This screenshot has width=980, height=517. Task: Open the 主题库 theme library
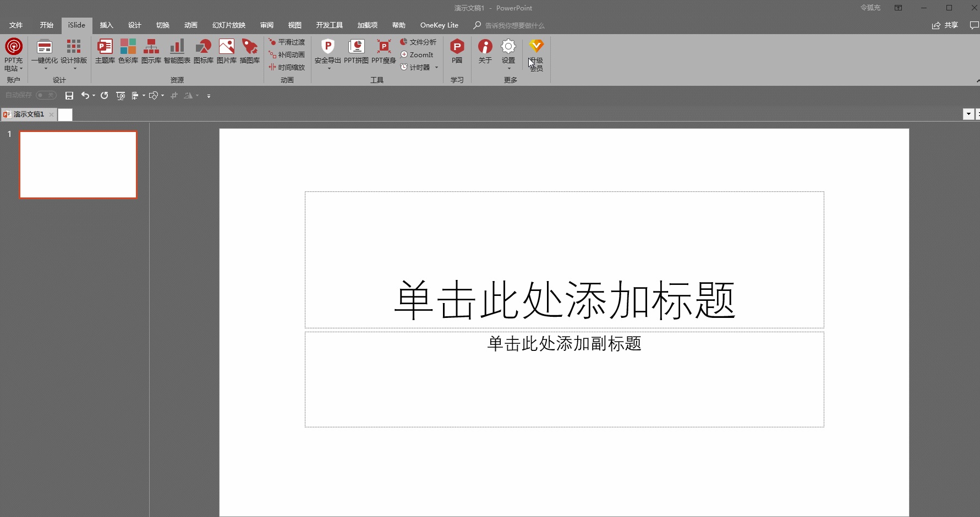point(105,52)
